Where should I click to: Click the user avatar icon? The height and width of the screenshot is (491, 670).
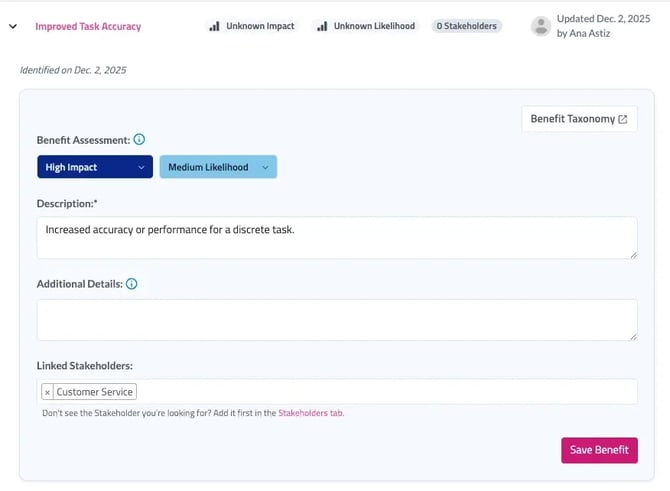pyautogui.click(x=541, y=26)
